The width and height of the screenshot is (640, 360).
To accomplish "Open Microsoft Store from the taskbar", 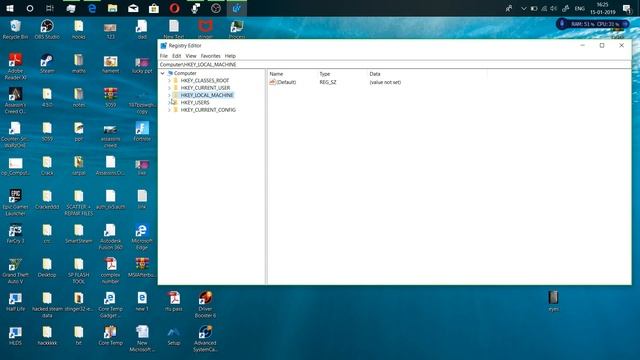I will pos(154,8).
